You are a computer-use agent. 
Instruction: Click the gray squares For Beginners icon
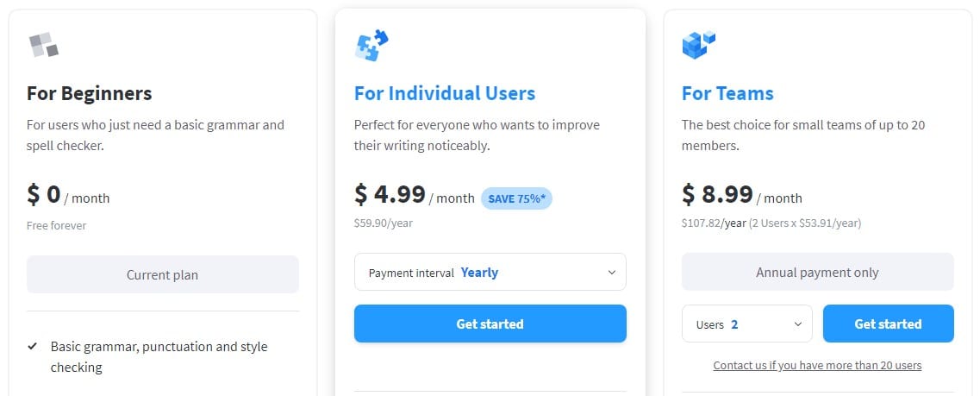pyautogui.click(x=43, y=45)
